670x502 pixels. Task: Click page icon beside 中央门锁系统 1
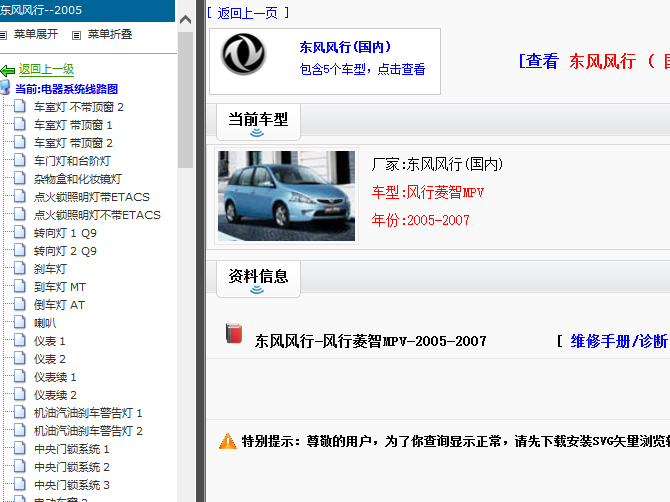(20, 448)
